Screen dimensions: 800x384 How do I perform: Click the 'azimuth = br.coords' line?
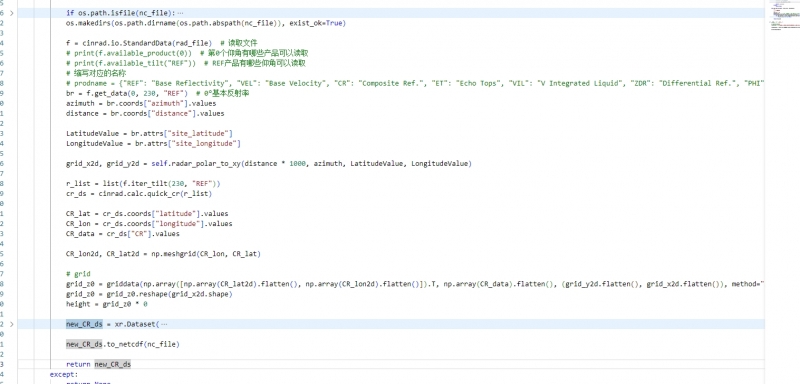[141, 104]
